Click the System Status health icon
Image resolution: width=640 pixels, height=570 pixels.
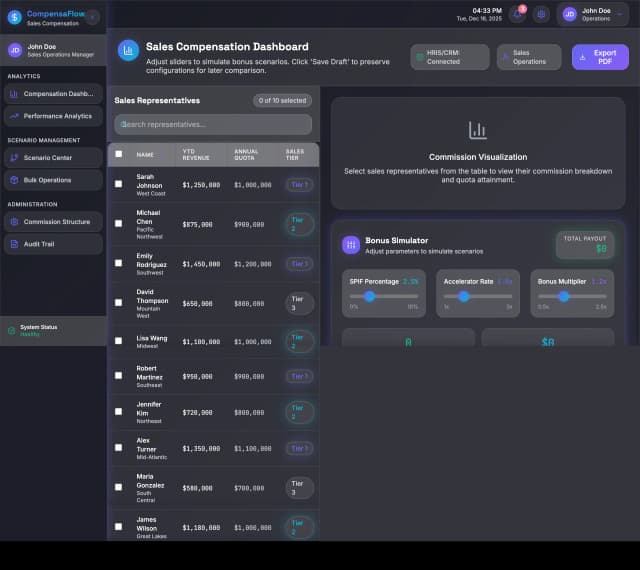click(11, 330)
